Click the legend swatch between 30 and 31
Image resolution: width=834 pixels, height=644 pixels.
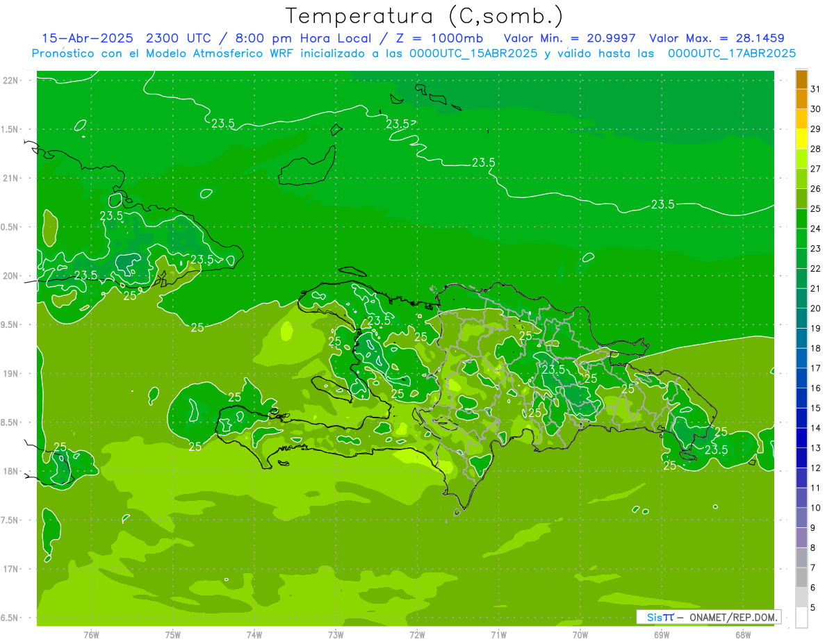pos(801,99)
